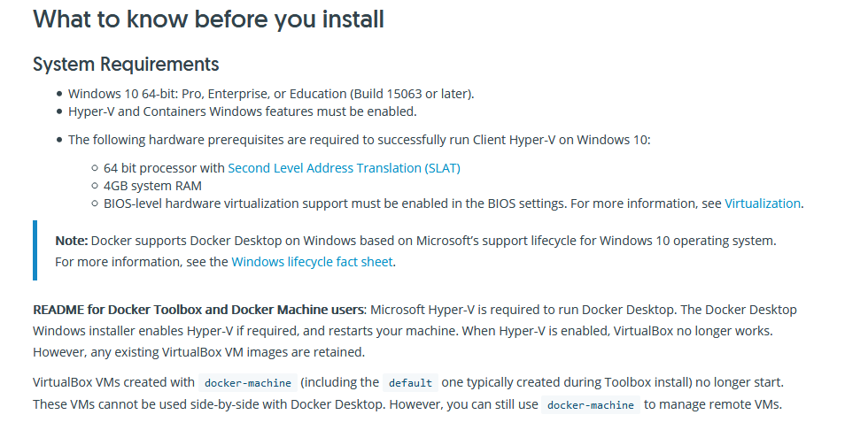Click the 4GB system RAM list item
This screenshot has width=868, height=430.
(x=152, y=186)
